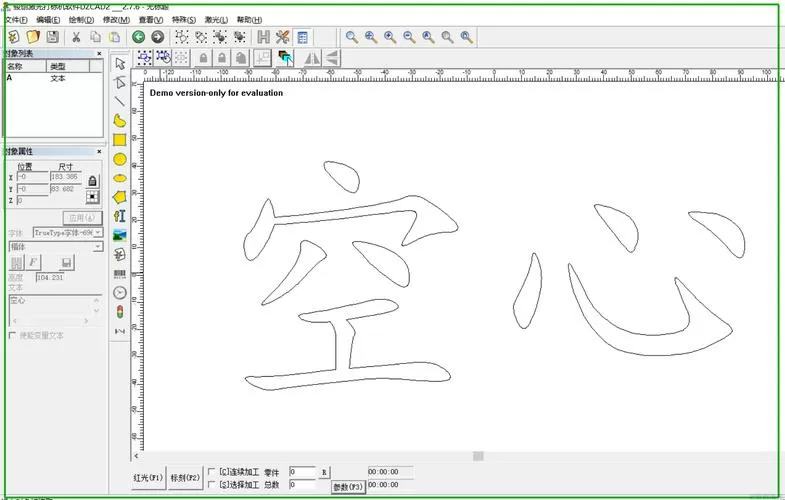Select the yellow circle drawing tool
Image resolution: width=785 pixels, height=500 pixels.
click(120, 159)
